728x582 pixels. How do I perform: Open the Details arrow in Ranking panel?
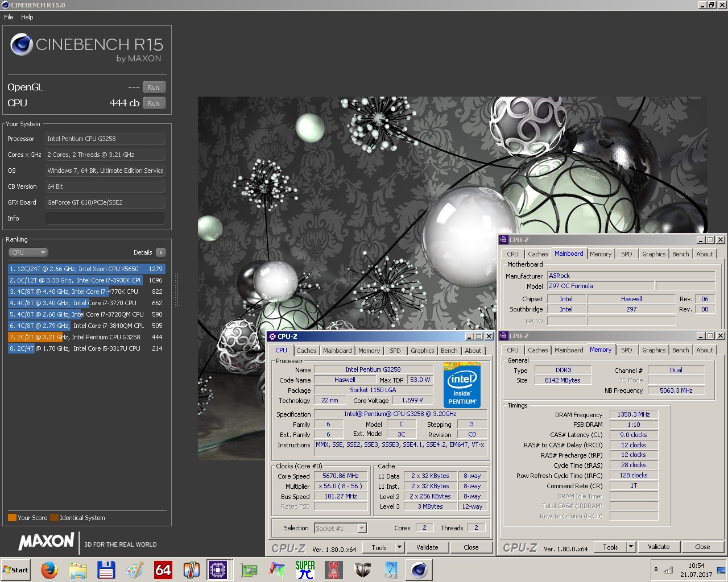click(x=161, y=252)
